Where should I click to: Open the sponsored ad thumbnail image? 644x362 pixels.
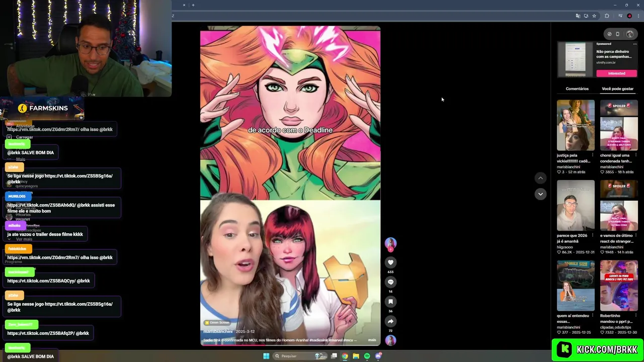pos(575,59)
